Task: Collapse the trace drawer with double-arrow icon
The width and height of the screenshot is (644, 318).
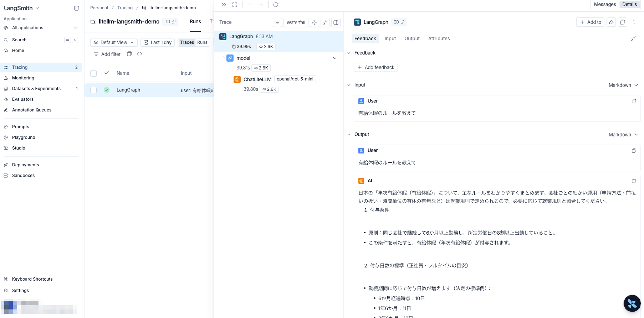Action: 224,5
